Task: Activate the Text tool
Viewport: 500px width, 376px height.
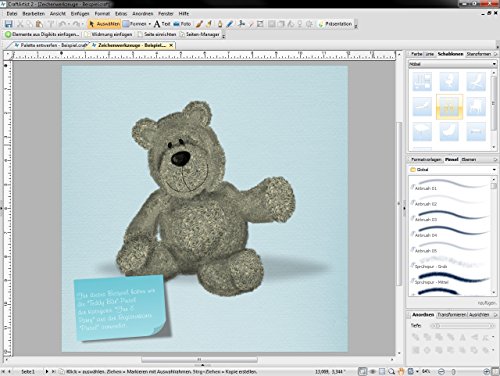Action: pos(162,24)
